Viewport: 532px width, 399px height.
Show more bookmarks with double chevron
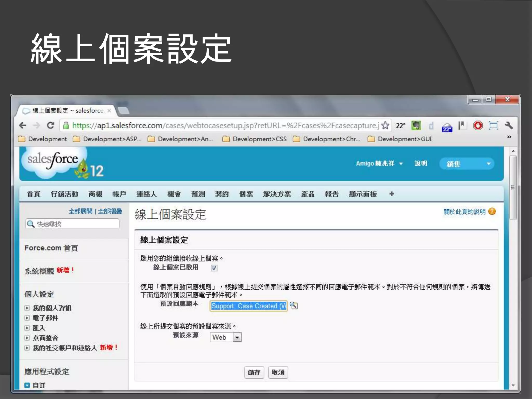[x=509, y=137]
